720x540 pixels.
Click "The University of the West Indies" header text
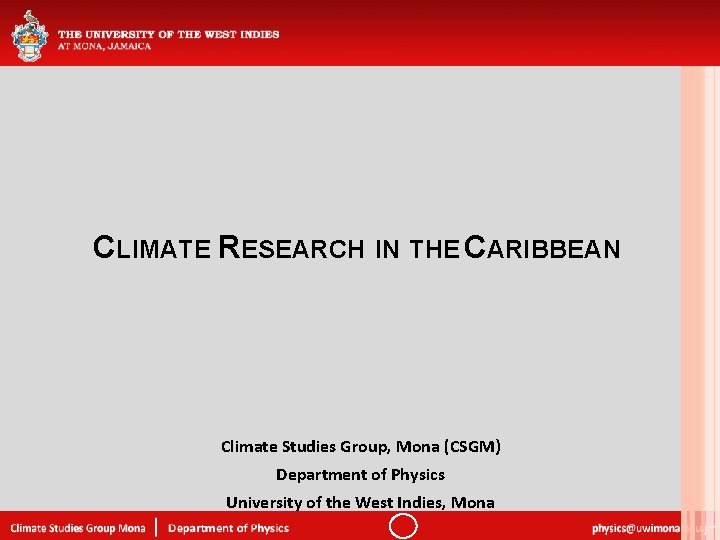tap(169, 34)
